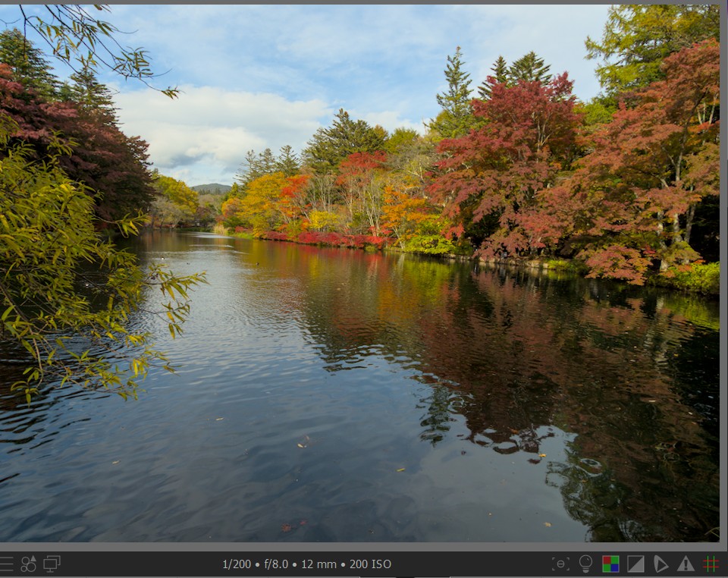Screen dimensions: 728x578
Task: Toggle guide lines grid overlay
Action: pos(711,564)
